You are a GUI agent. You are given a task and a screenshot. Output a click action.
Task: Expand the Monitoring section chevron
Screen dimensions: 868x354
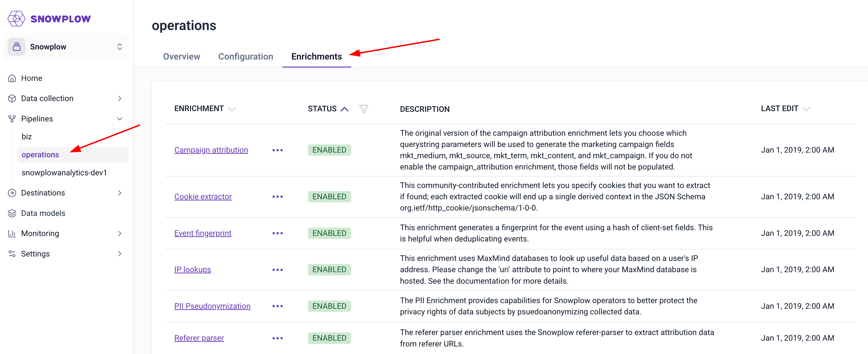119,233
